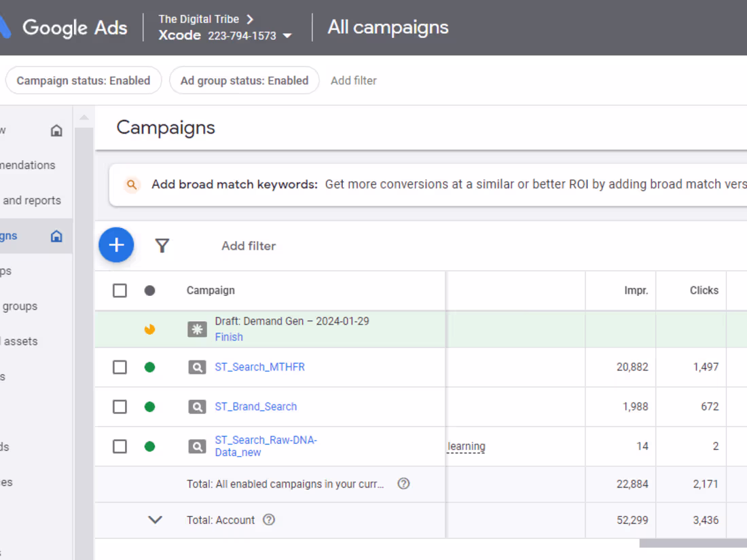Open the ST_Search_Raw-DNA-Data_new campaign link
This screenshot has height=560, width=747.
[x=266, y=446]
